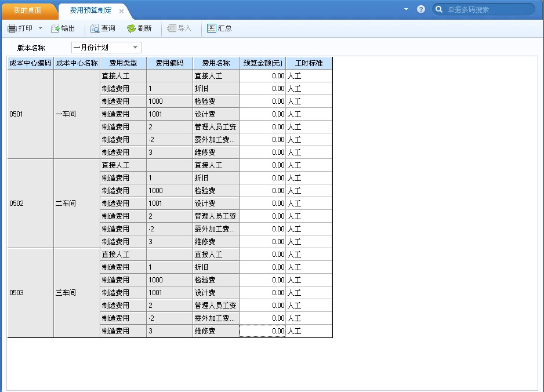Open the 版本名称 combo box
This screenshot has width=544, height=392.
(x=106, y=48)
